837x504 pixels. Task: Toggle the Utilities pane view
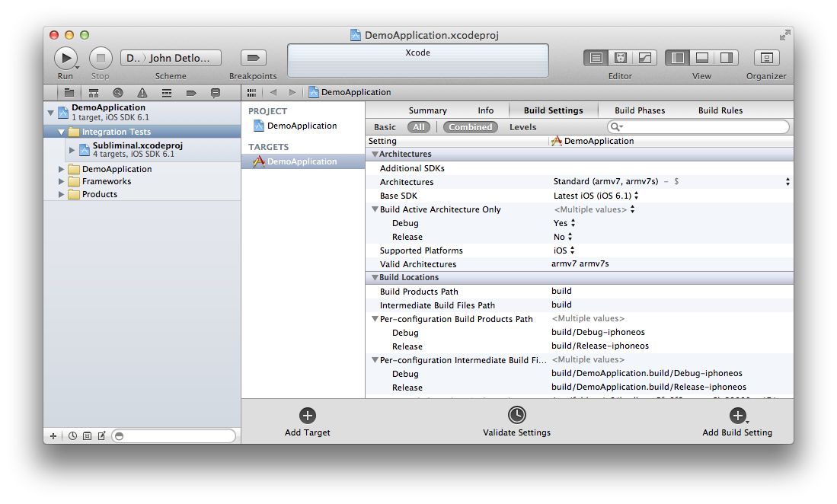pos(727,58)
